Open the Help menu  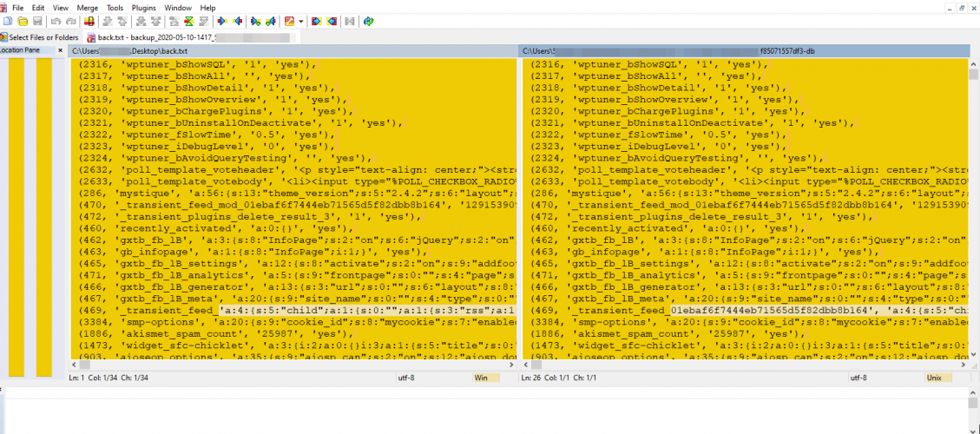208,8
